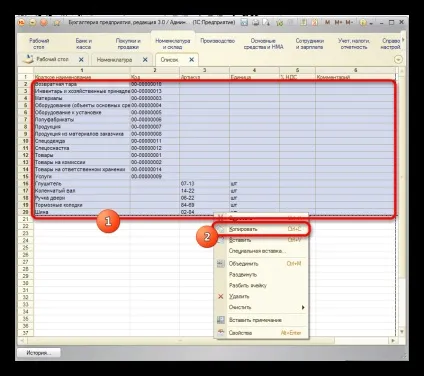This screenshot has width=424, height=376.
Task: Expand dropdown arrow beside the info icon
Action: pos(370,23)
